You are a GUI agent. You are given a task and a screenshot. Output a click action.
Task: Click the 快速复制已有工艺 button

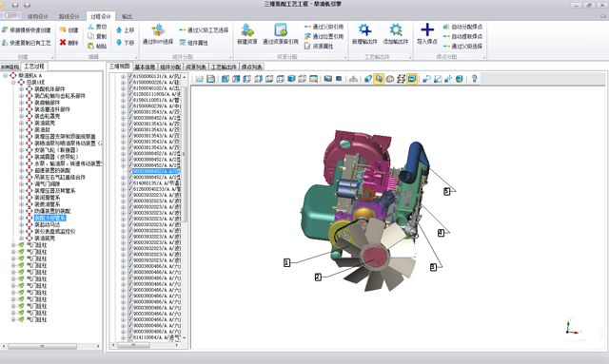click(x=27, y=43)
